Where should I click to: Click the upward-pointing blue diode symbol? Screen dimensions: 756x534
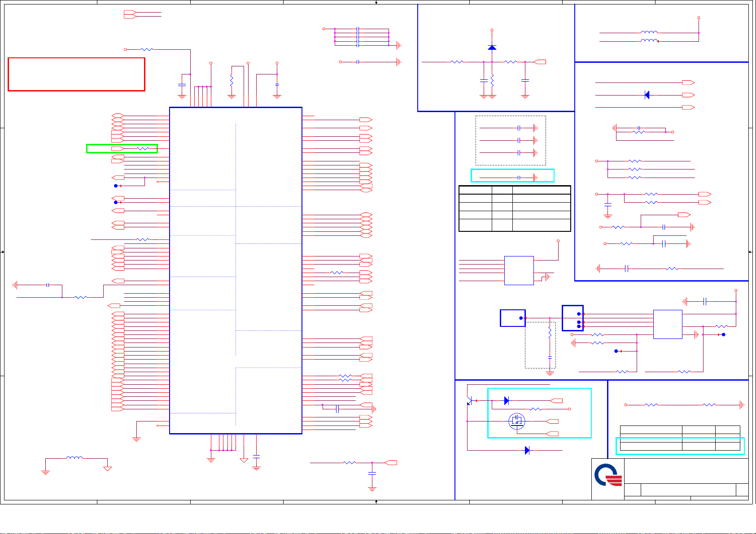(492, 47)
